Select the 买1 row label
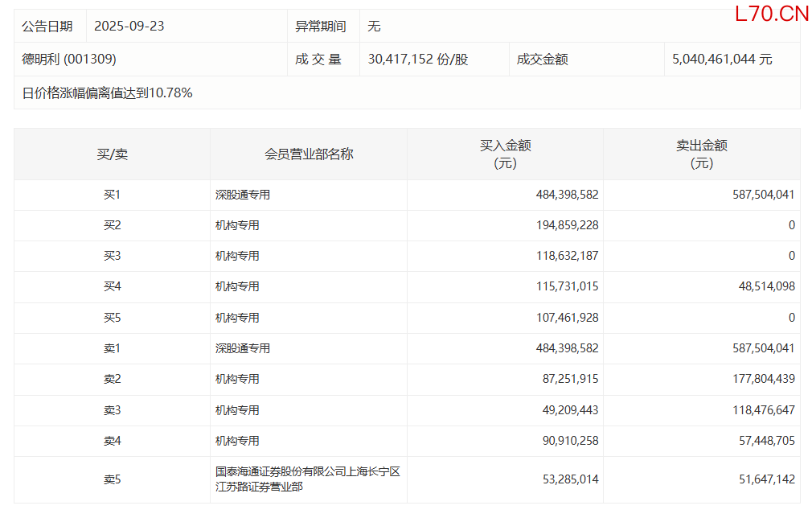The image size is (812, 518). pyautogui.click(x=112, y=195)
